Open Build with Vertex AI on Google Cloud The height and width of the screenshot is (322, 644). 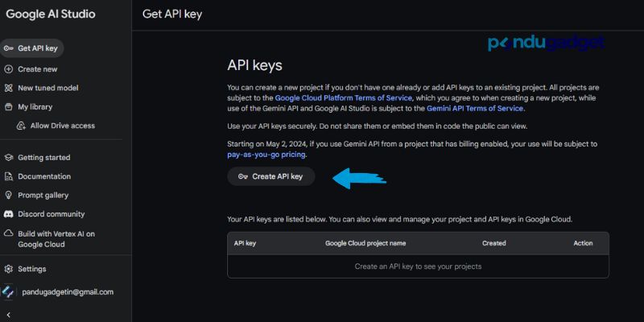click(x=56, y=238)
